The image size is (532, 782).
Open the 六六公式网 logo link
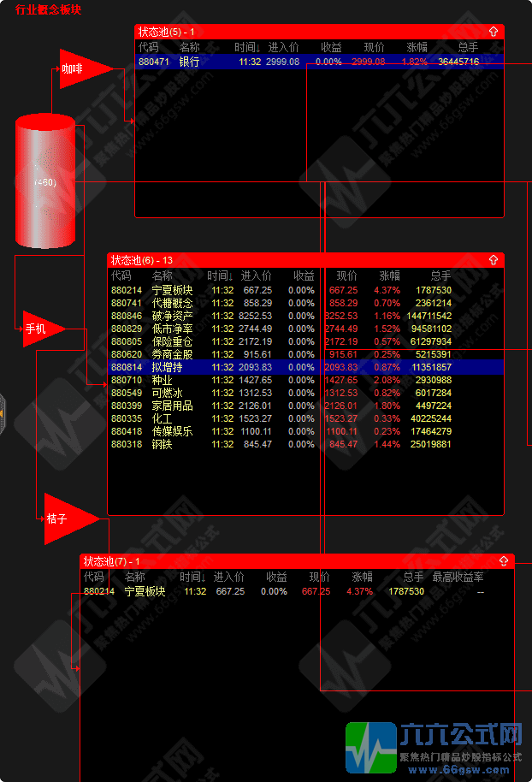[436, 744]
